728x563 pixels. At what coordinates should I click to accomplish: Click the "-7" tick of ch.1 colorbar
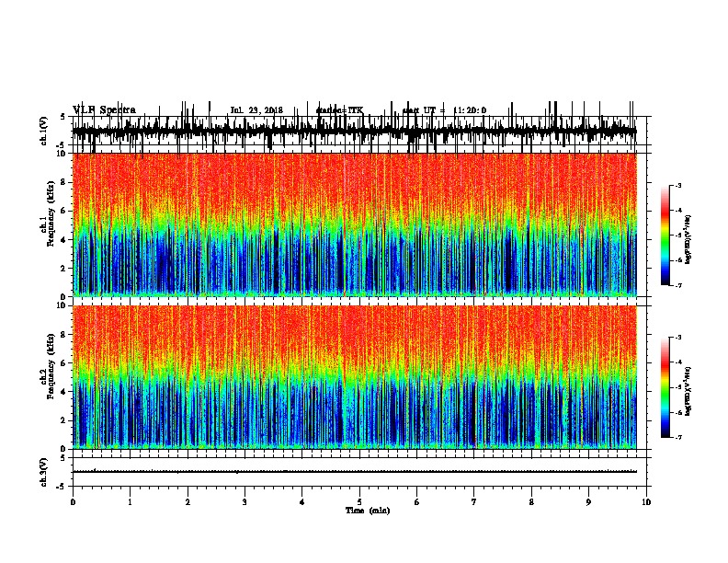click(678, 285)
